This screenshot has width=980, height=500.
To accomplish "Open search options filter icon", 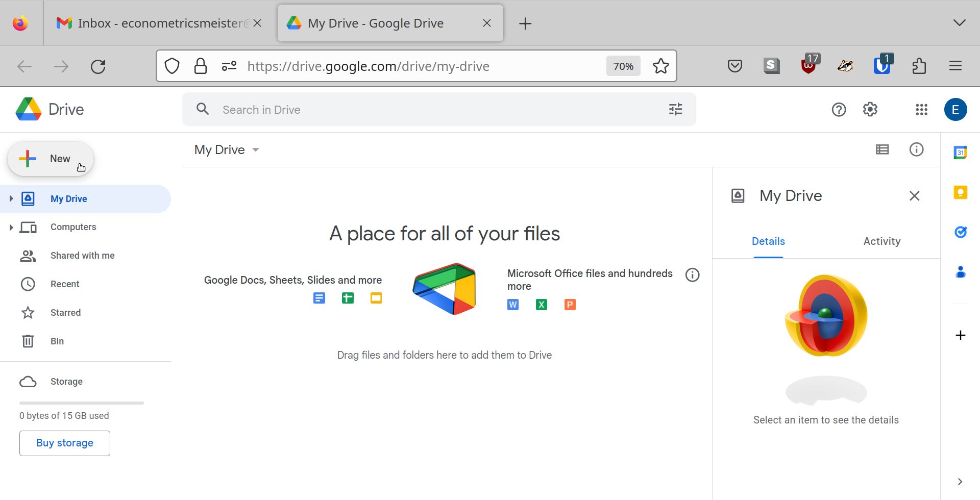I will click(675, 109).
